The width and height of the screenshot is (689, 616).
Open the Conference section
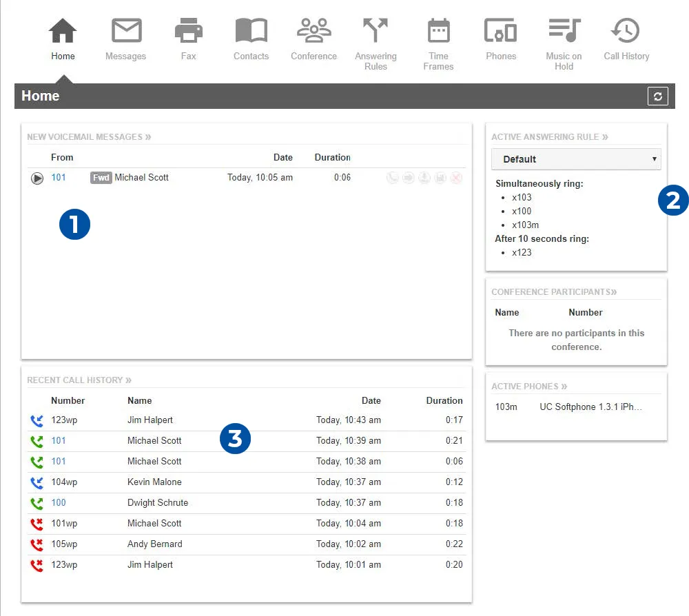coord(313,39)
